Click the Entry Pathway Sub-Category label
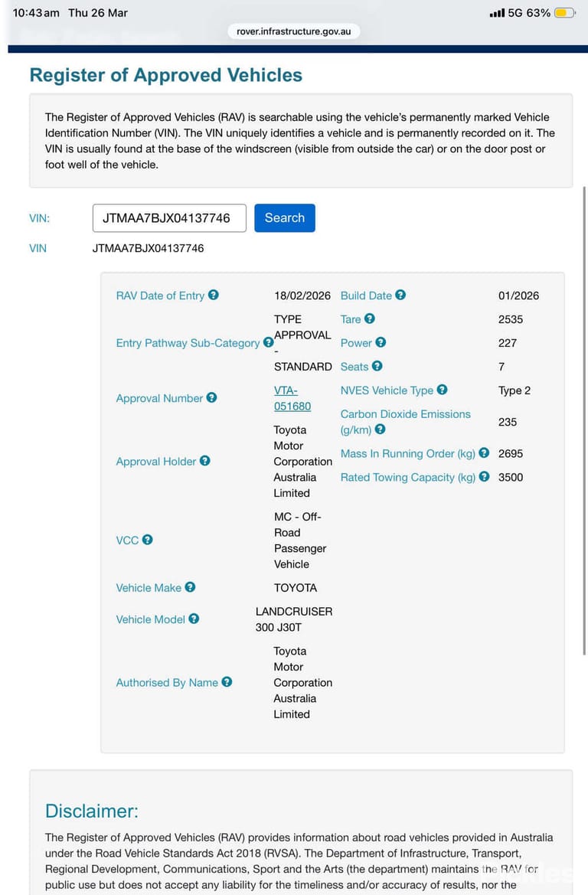 click(x=188, y=343)
